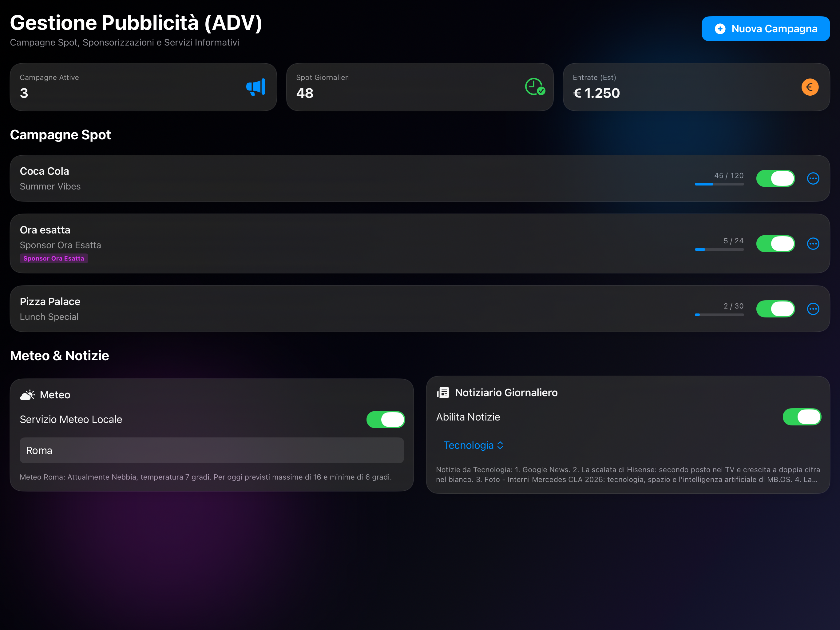Image resolution: width=840 pixels, height=630 pixels.
Task: Click the purple Sponsor Ora Esatta tag
Action: 53,258
